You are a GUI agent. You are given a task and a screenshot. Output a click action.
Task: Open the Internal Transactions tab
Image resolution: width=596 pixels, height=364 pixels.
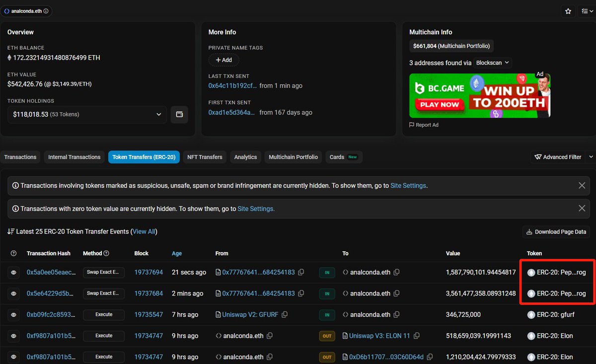pos(74,157)
